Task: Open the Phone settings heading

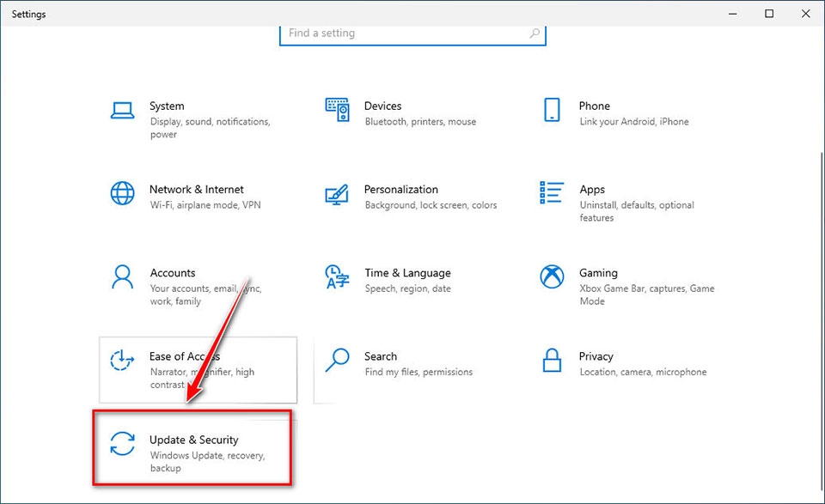Action: click(x=595, y=106)
